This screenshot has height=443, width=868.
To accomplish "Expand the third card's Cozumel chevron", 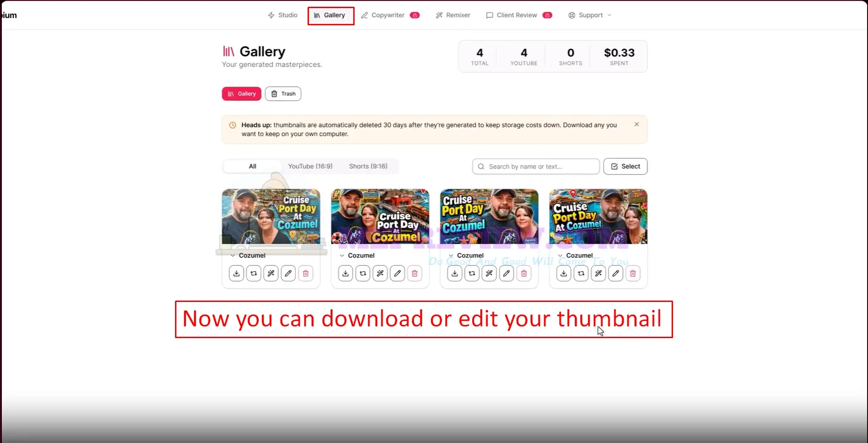I will pos(451,255).
